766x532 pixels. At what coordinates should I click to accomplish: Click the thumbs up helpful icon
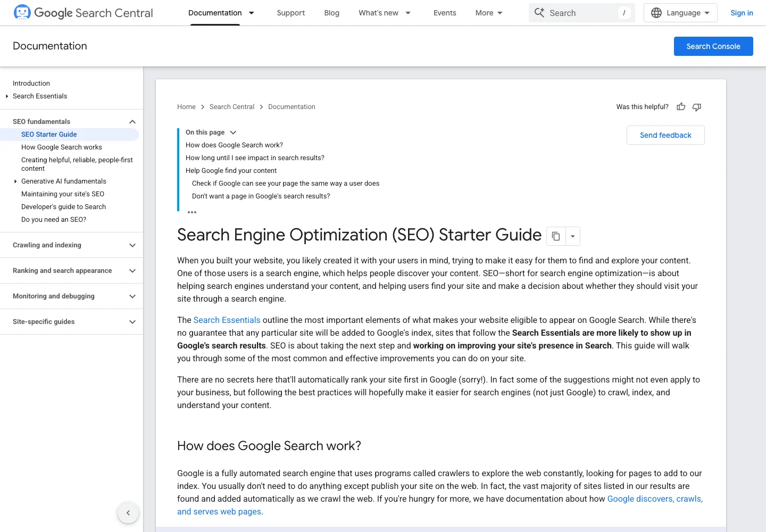click(x=681, y=107)
